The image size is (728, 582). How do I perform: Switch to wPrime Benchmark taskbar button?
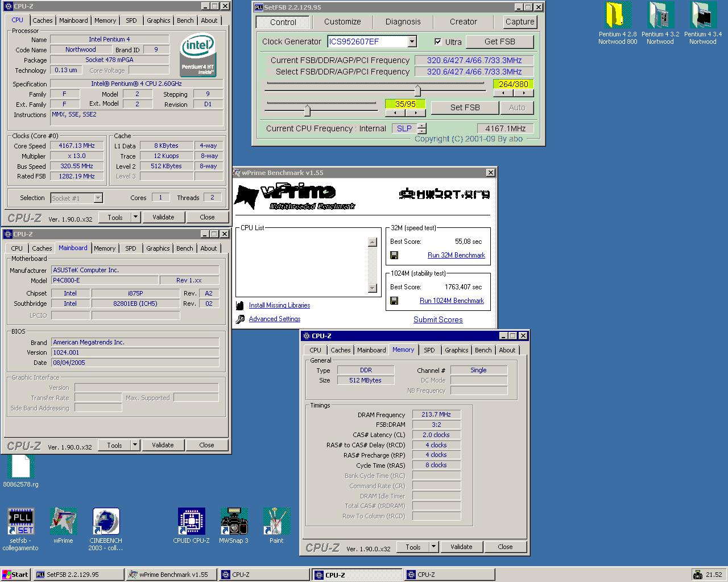point(171,575)
